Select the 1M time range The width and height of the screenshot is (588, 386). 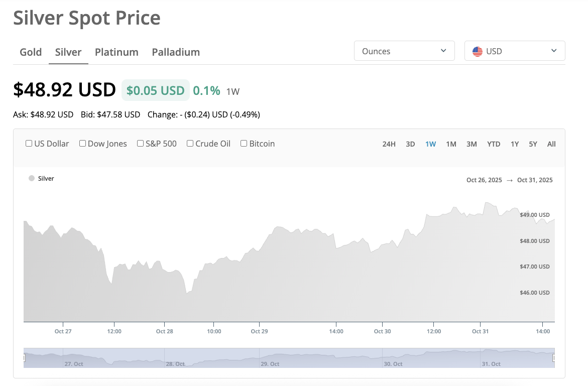point(451,144)
